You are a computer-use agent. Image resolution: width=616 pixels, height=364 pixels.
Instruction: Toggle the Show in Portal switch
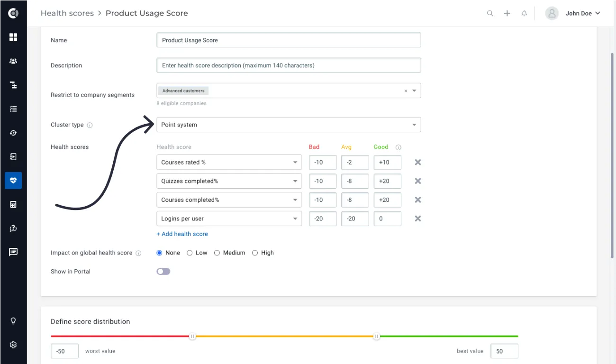[163, 272]
